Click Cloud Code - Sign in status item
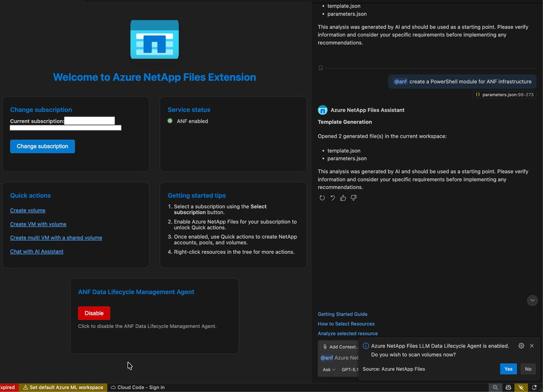The height and width of the screenshot is (392, 543). 138,388
